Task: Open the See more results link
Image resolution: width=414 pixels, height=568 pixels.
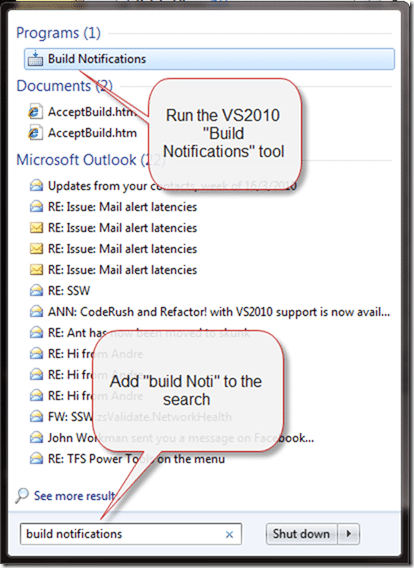Action: point(75,496)
